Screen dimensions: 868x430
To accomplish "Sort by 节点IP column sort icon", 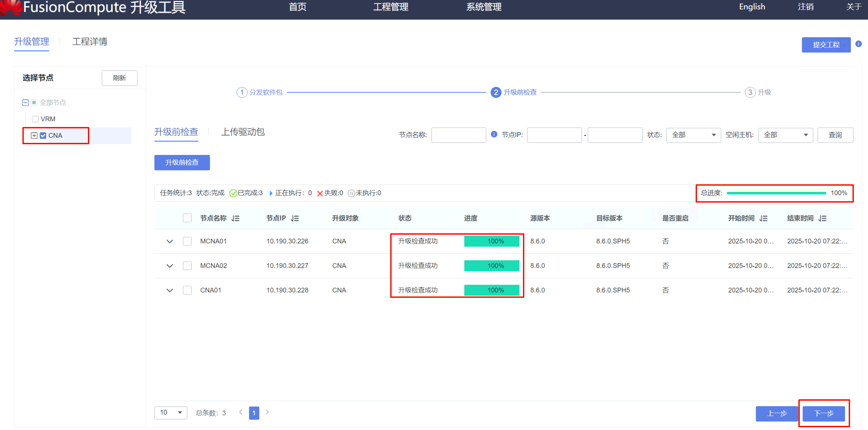I will (x=295, y=218).
